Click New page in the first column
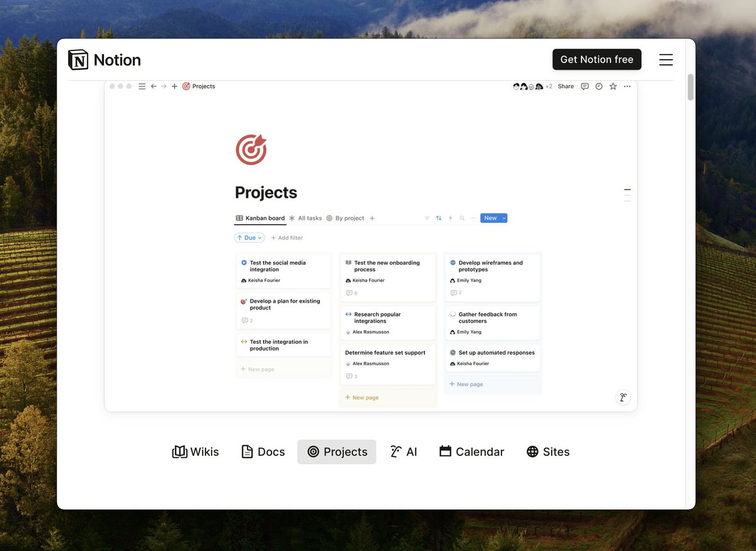756x551 pixels. point(283,369)
